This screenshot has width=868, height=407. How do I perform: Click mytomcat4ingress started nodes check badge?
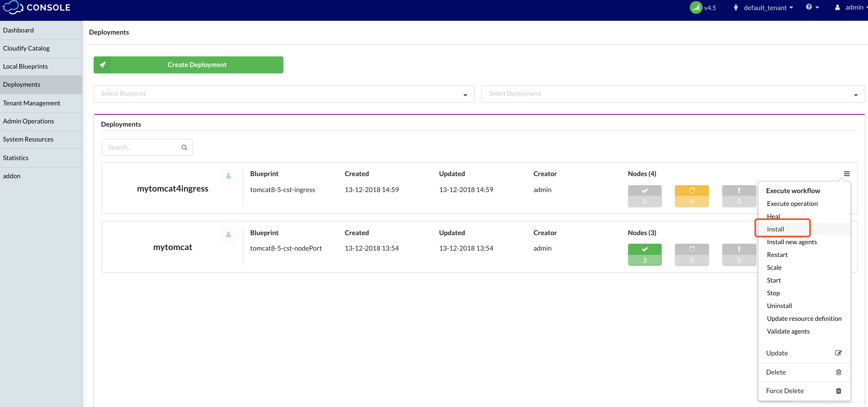pyautogui.click(x=644, y=196)
